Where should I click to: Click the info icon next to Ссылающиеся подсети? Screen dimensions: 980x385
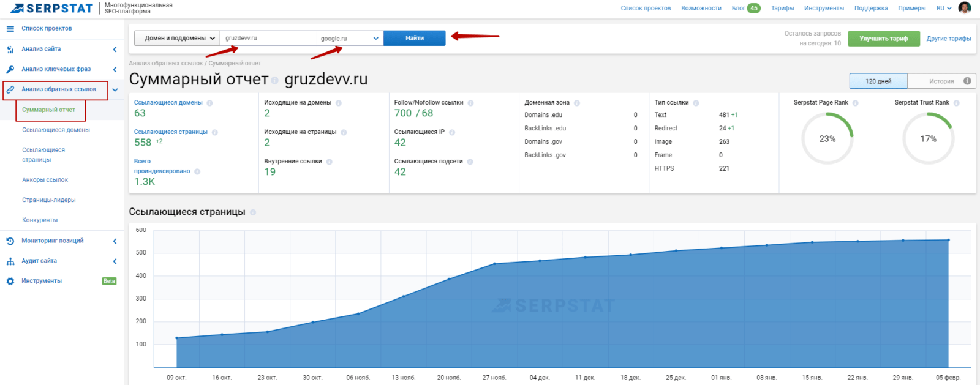(470, 162)
